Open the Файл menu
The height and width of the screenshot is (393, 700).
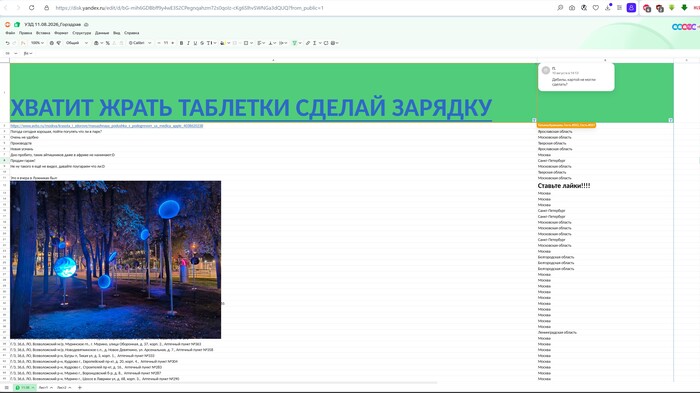pyautogui.click(x=10, y=33)
